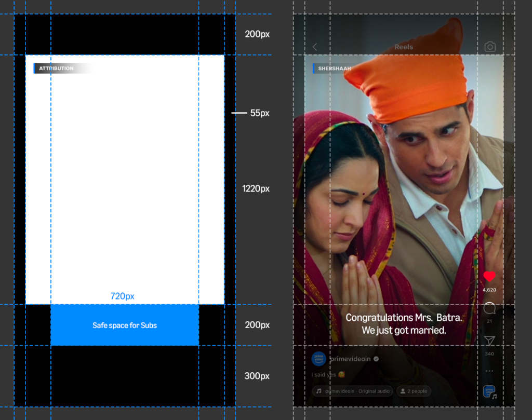Select the Reels title in header
Screen dimensions: 532x420
tap(404, 47)
